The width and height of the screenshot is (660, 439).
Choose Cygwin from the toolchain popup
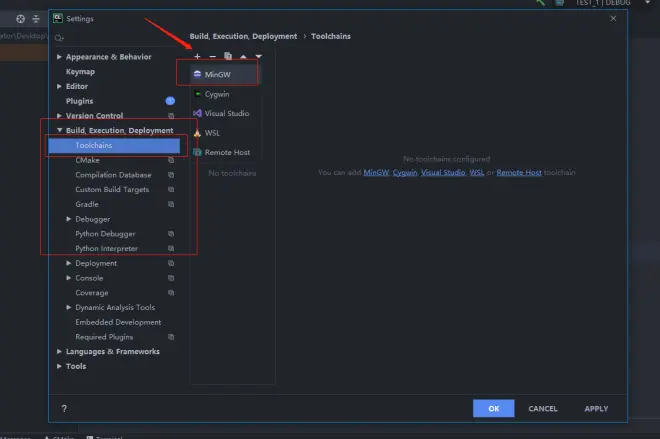click(x=225, y=94)
